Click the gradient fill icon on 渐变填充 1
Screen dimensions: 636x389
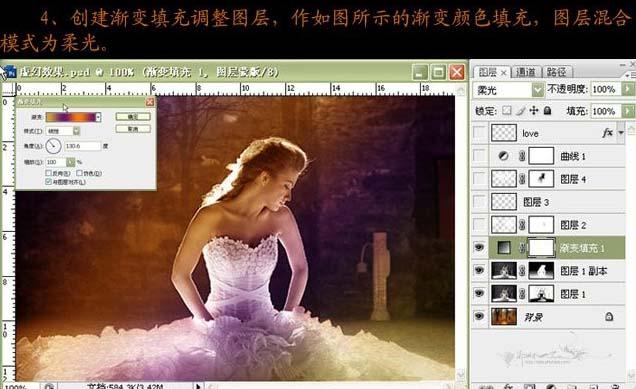pyautogui.click(x=504, y=247)
